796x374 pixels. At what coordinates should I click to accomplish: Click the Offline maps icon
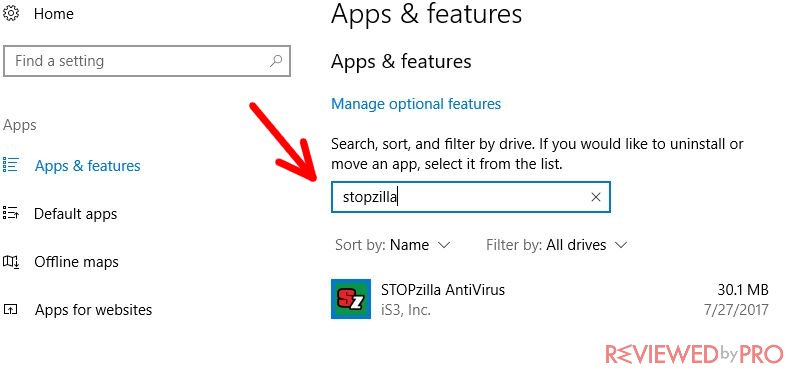pyautogui.click(x=11, y=261)
